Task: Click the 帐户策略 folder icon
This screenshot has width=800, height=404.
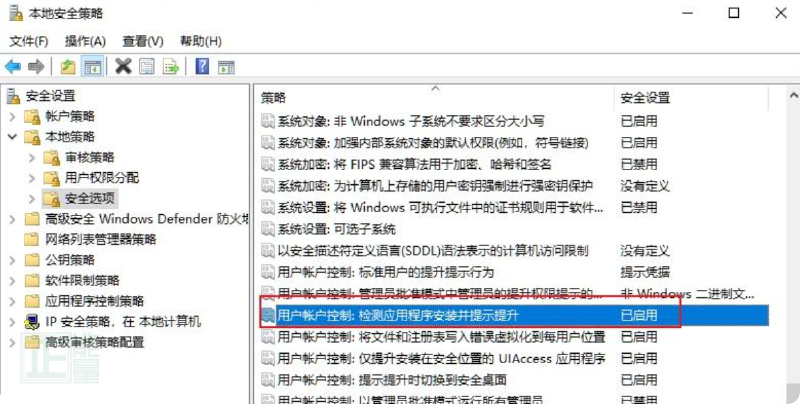Action: 32,116
